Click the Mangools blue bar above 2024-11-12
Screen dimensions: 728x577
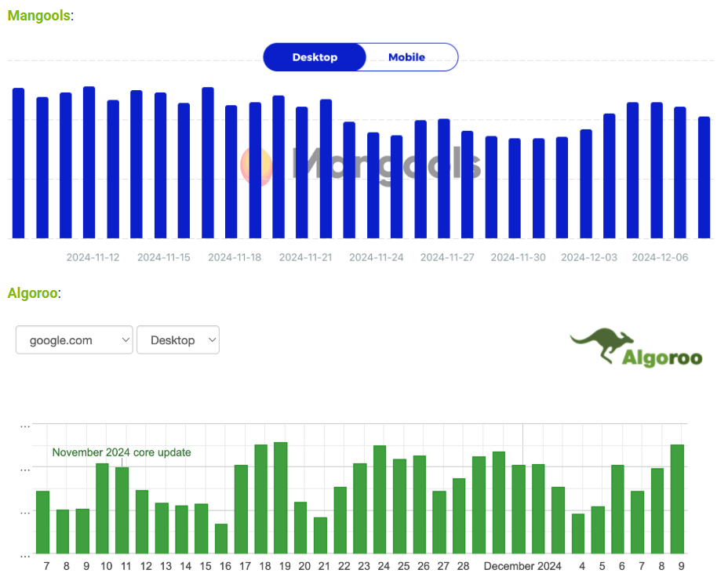pos(89,162)
